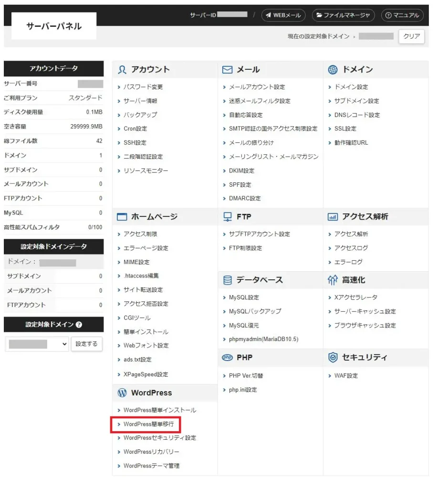Click the mail envelope icon

pyautogui.click(x=228, y=70)
